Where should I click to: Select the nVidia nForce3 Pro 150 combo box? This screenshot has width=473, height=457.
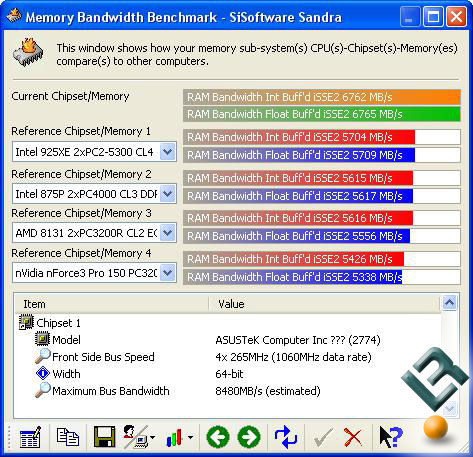94,273
